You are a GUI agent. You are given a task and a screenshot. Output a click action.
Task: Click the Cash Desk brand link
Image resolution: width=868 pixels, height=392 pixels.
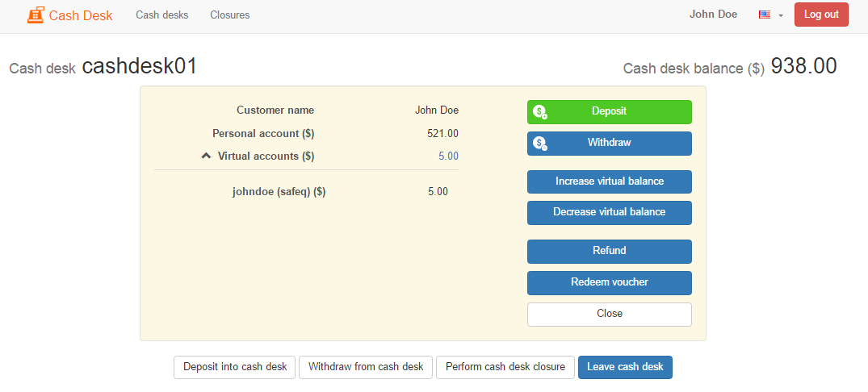point(81,15)
